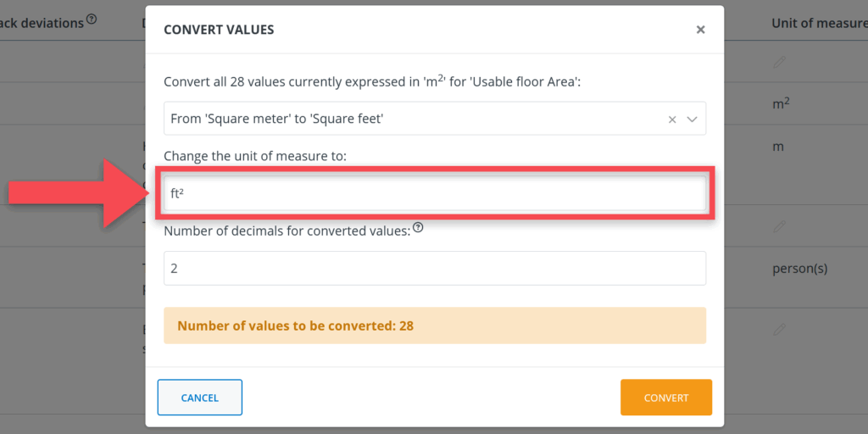Click the 'Number of values to be converted' banner

pos(434,325)
